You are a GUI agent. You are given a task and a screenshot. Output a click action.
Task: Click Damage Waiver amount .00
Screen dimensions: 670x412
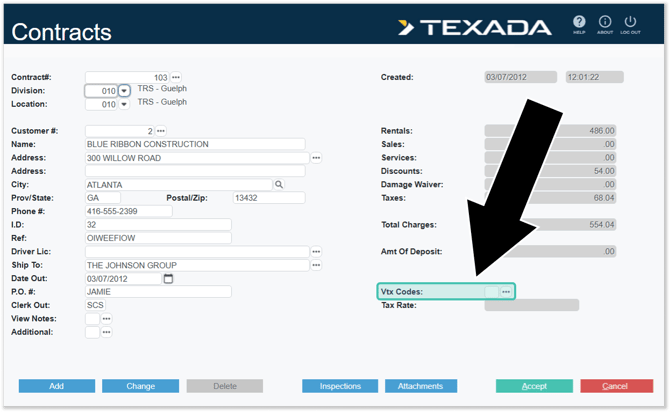click(550, 184)
